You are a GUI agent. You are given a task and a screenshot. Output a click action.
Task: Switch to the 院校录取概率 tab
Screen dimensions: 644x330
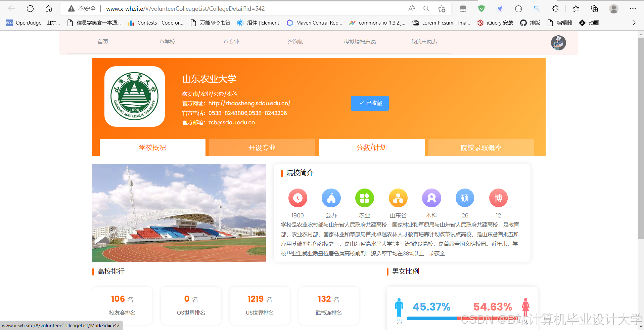coord(481,148)
